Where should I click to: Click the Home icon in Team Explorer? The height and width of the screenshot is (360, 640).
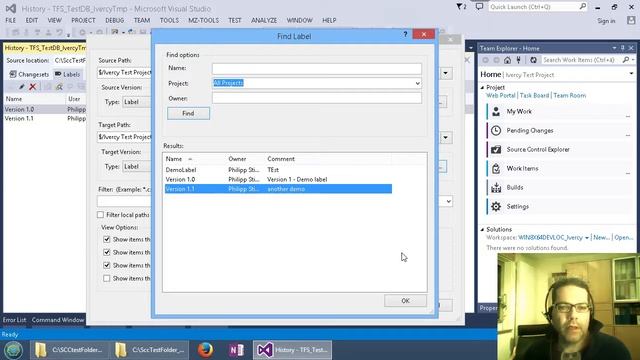507,60
